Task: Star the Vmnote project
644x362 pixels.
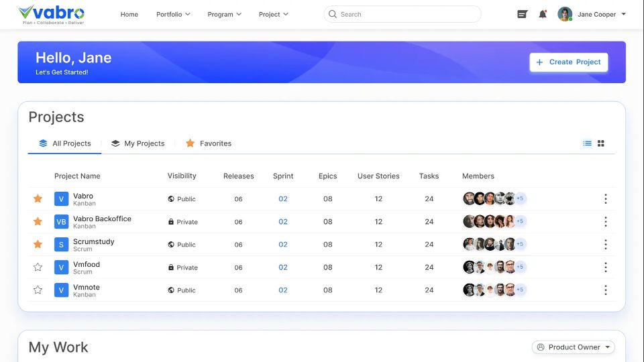Action: tap(38, 290)
